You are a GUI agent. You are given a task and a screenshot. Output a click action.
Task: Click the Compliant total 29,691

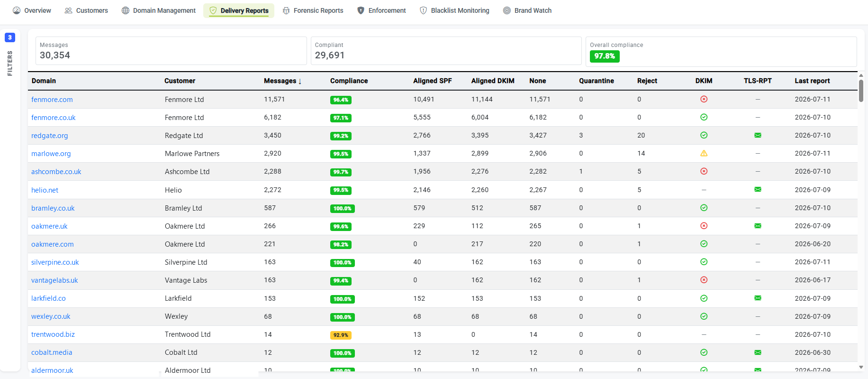pos(330,55)
